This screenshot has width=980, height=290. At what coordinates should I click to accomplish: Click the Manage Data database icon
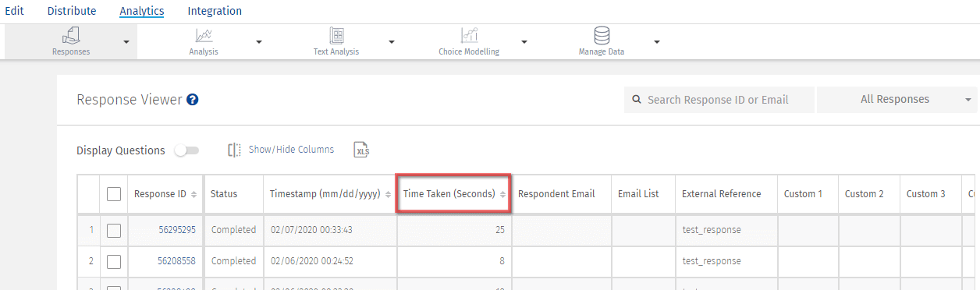[x=602, y=35]
